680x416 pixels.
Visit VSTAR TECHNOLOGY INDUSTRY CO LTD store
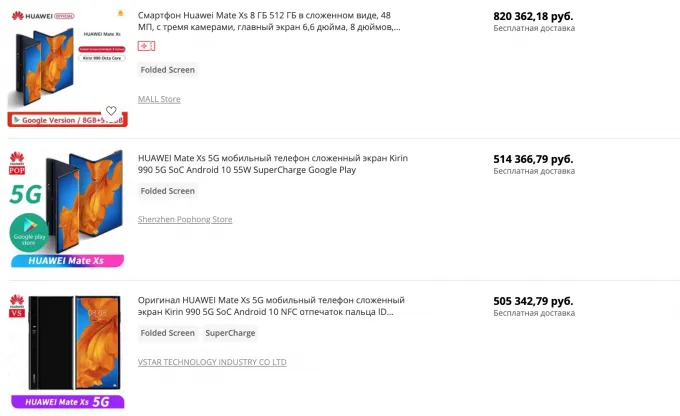click(212, 362)
